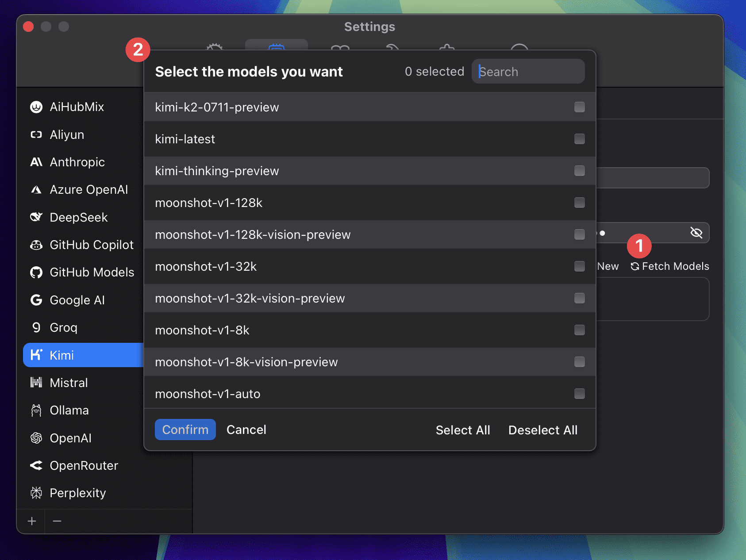Remove provider with the minus button
746x560 pixels.
(57, 521)
